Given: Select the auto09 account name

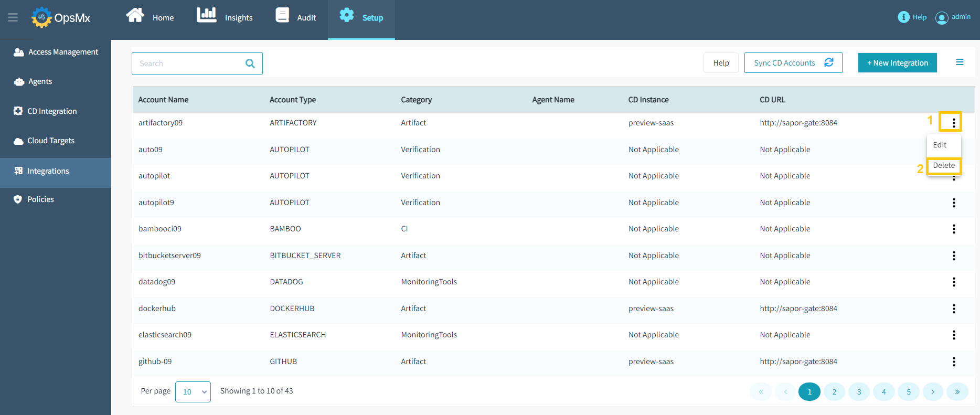Looking at the screenshot, I should click(x=151, y=150).
